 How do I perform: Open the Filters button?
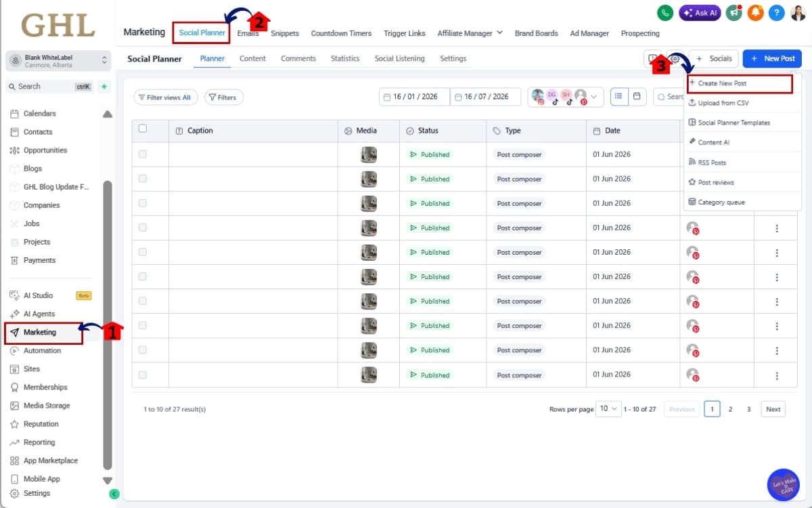tap(223, 98)
